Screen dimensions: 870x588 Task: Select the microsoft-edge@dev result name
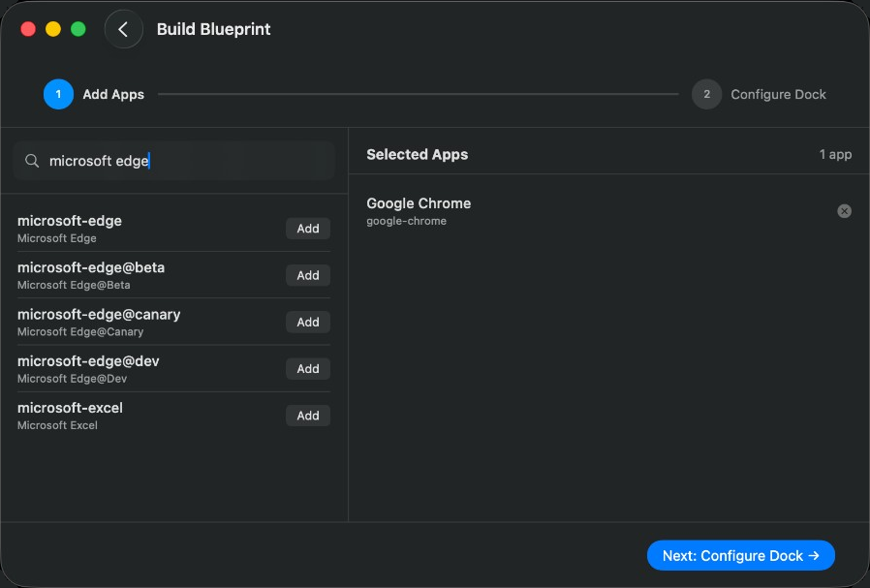click(x=88, y=361)
